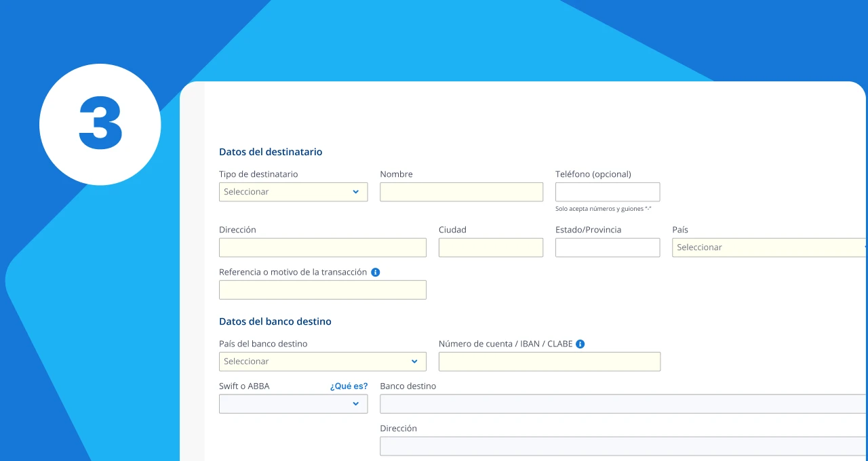
Task: Show info for Número de cuenta / IBAN / CLABE
Action: 580,344
